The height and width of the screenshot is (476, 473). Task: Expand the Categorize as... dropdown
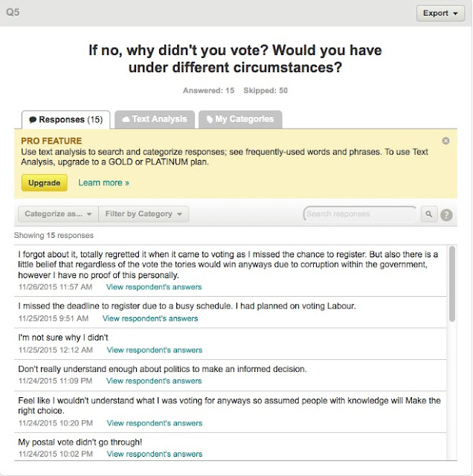coord(58,214)
